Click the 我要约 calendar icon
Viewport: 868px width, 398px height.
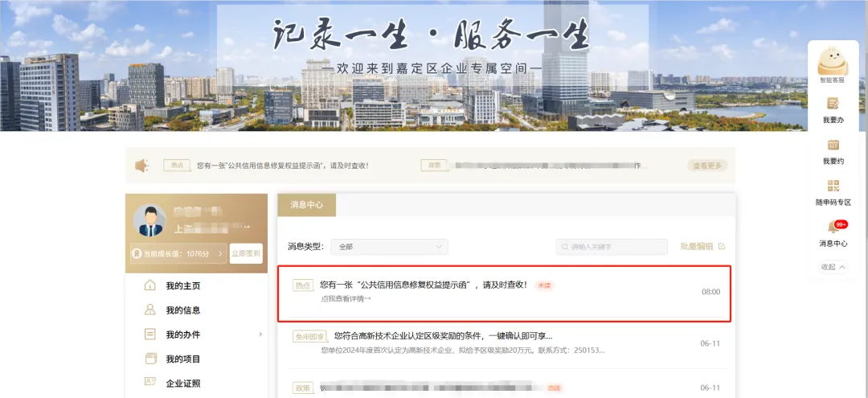coord(833,146)
